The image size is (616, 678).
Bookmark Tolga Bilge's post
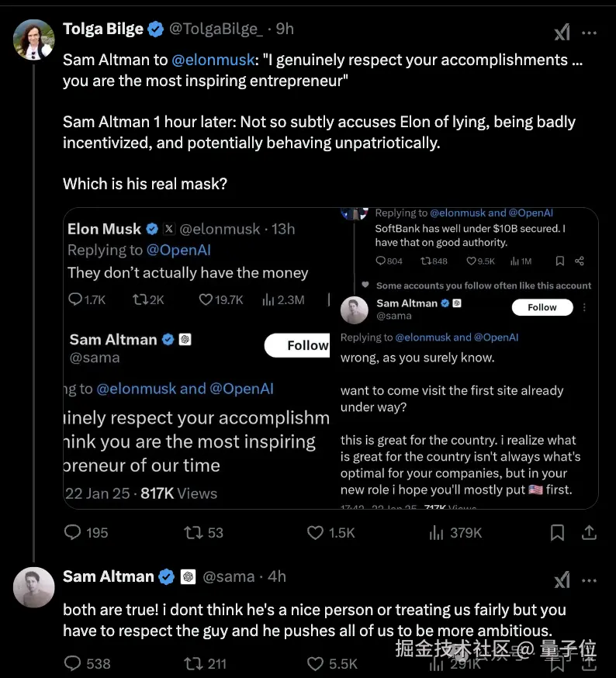pyautogui.click(x=557, y=532)
